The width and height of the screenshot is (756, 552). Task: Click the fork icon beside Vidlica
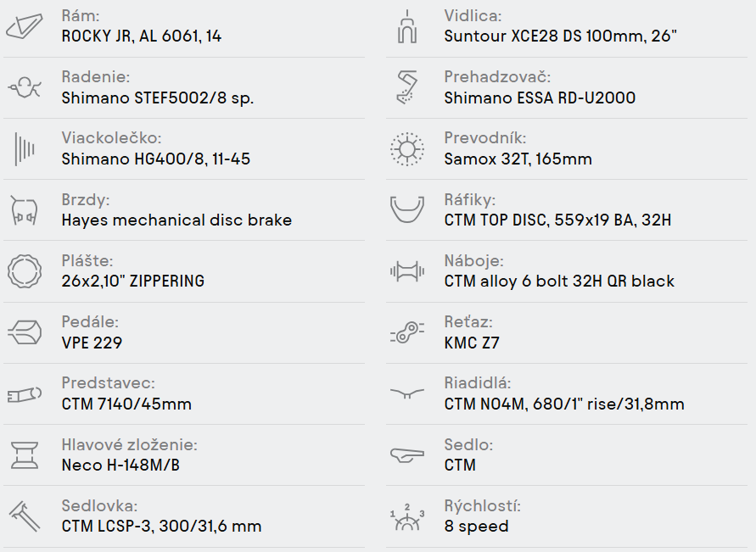407,27
